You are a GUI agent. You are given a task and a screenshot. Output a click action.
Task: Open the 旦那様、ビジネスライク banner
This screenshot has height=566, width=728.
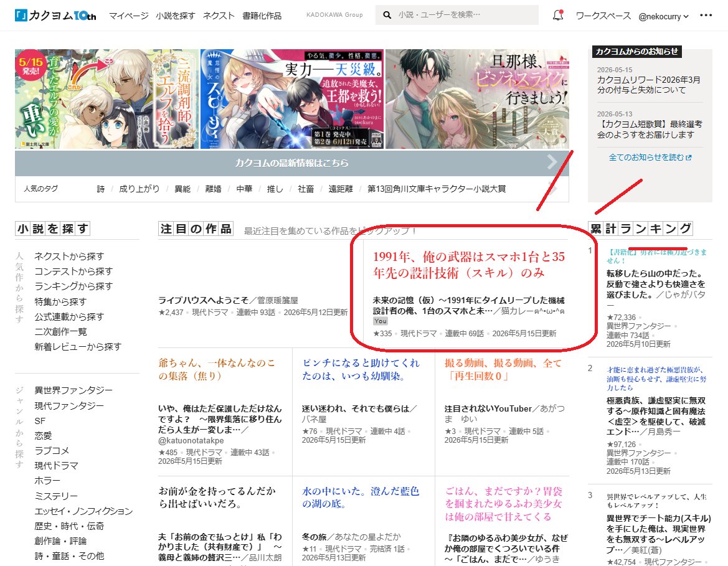477,99
